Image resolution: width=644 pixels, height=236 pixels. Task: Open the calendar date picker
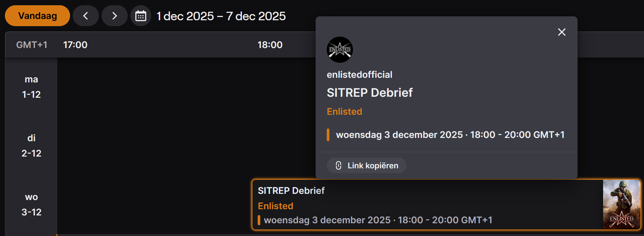pos(141,16)
